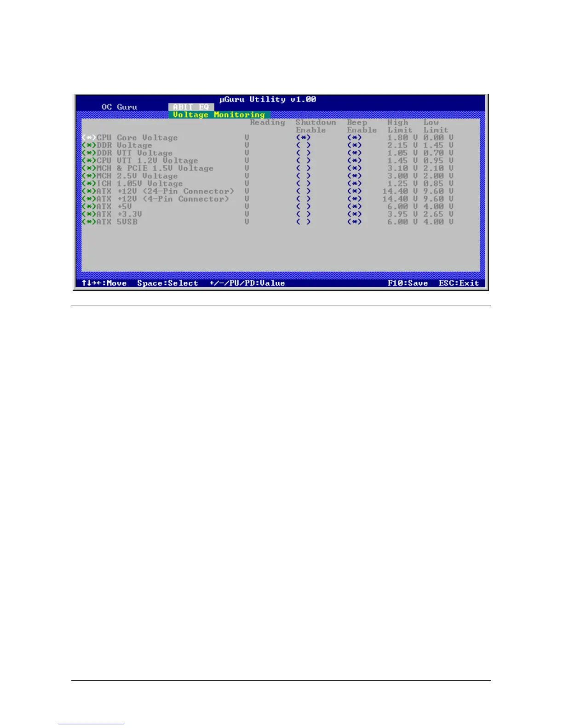563x728 pixels.
Task: Click the µGuru Utility v1.00 title
Action: coord(268,99)
